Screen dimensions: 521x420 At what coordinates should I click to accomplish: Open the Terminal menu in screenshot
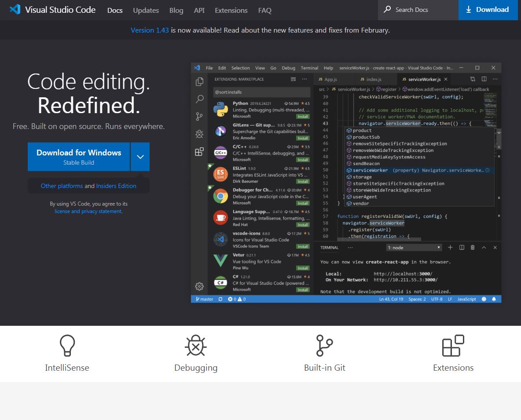coord(309,68)
